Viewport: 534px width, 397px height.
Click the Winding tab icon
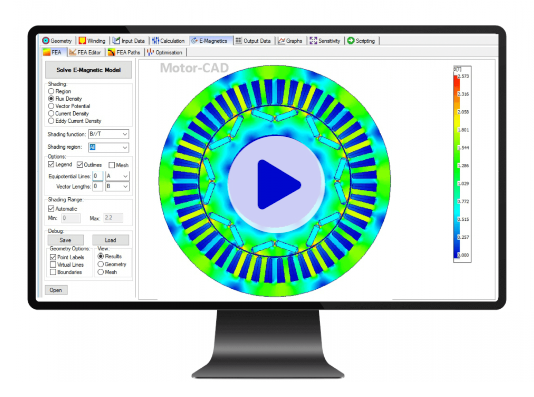[82, 41]
